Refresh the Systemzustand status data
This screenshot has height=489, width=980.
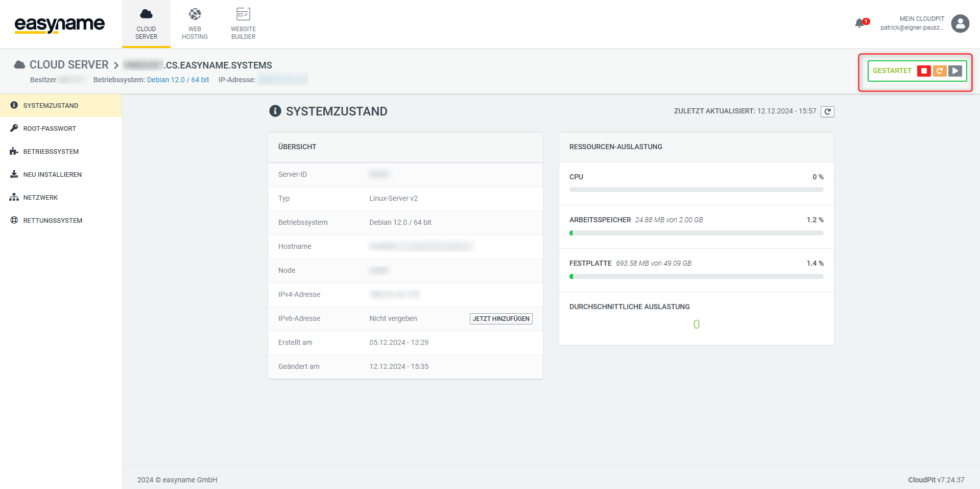[827, 111]
